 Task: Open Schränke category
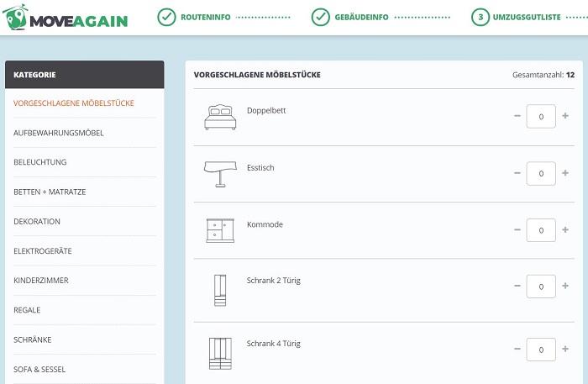(x=32, y=339)
